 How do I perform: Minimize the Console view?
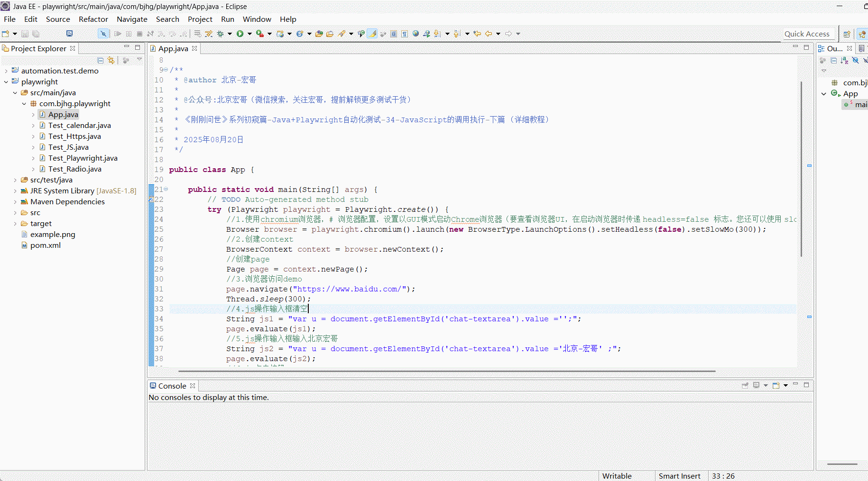click(795, 384)
